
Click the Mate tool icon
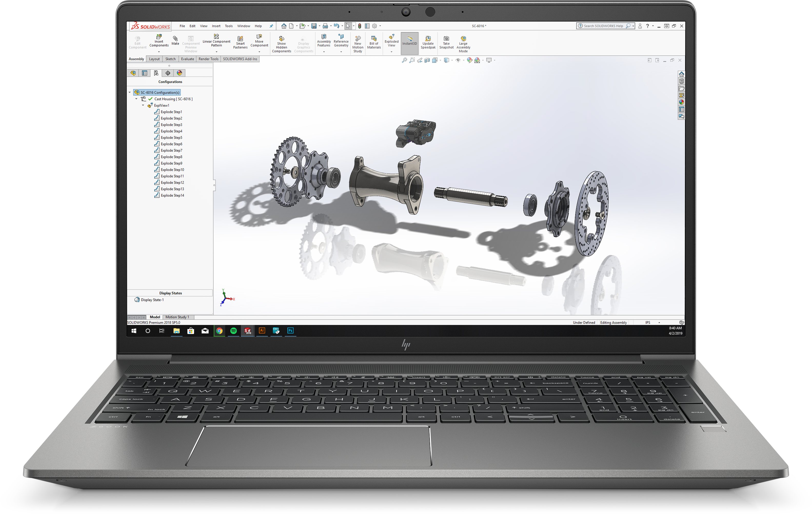click(x=175, y=38)
